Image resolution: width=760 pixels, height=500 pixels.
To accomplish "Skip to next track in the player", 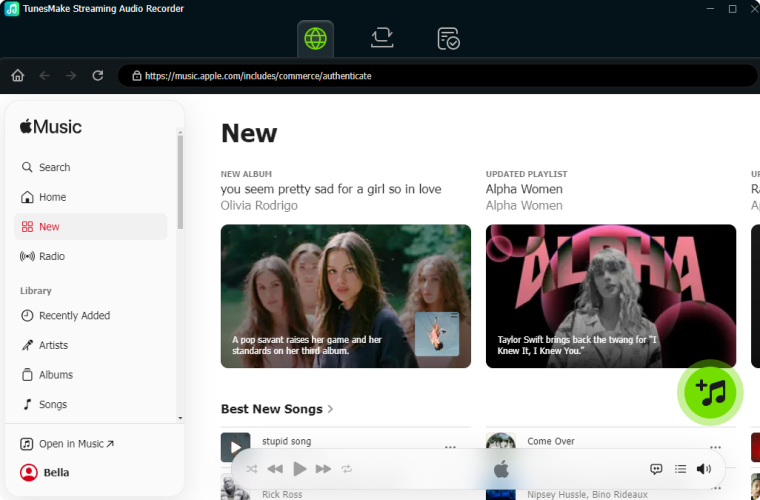I will pos(323,469).
